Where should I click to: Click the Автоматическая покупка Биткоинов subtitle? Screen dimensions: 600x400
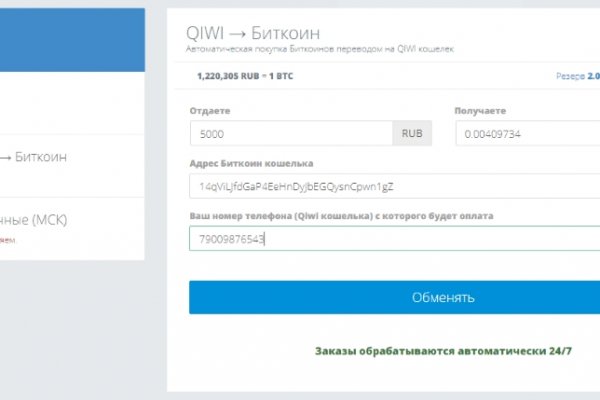pos(320,48)
